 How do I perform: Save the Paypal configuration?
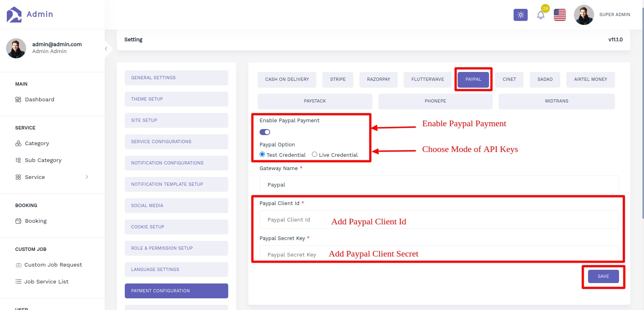(603, 276)
